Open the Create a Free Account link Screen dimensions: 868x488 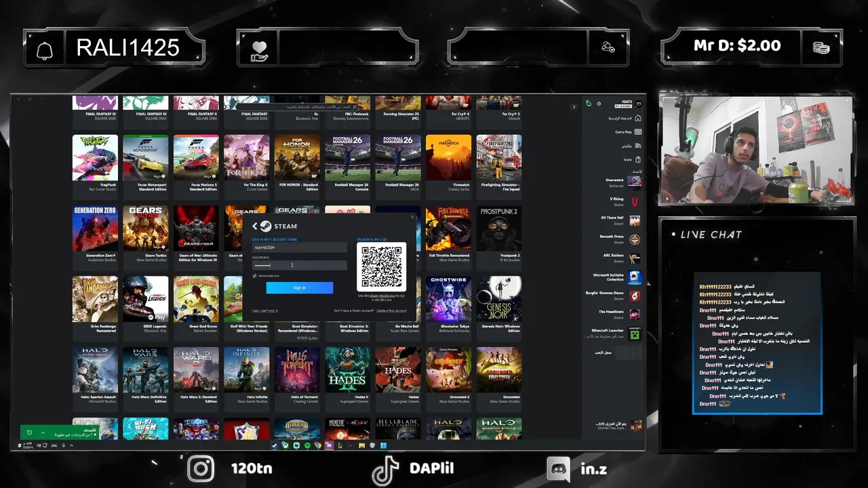click(x=391, y=310)
